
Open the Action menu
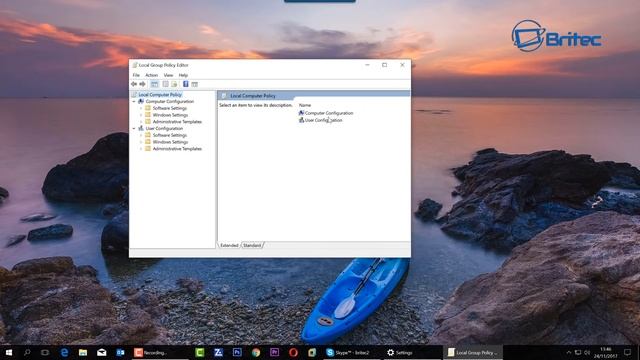point(151,75)
